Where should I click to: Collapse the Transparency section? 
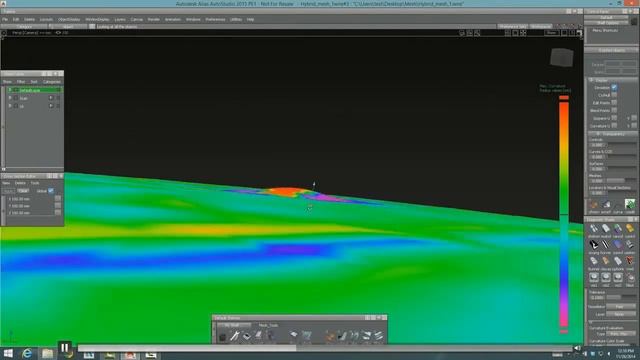click(x=597, y=134)
